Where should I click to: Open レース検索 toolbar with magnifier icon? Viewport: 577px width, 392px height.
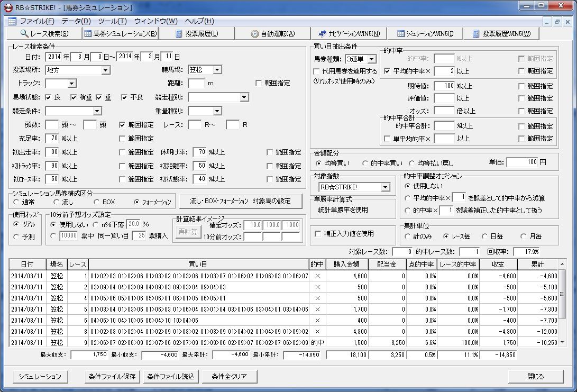44,33
